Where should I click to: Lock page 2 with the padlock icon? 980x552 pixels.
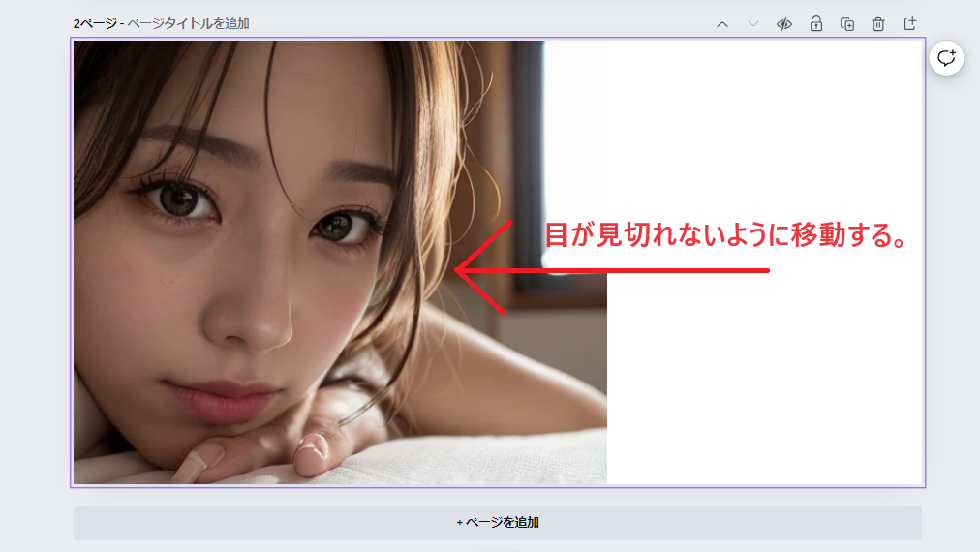click(x=815, y=24)
